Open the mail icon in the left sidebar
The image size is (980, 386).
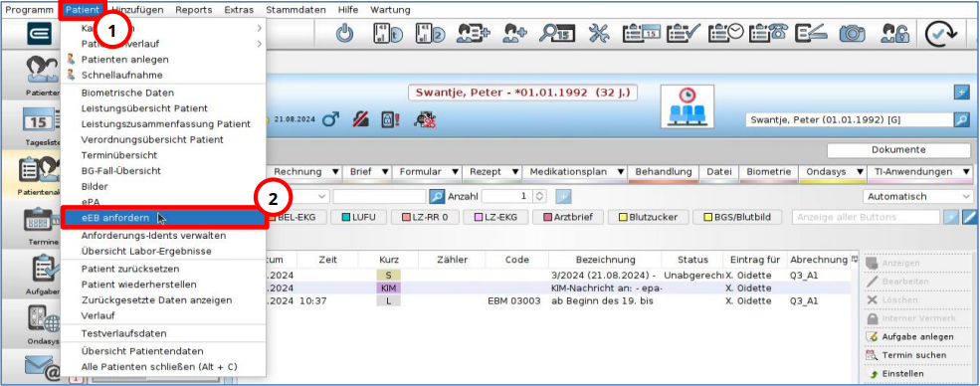point(42,367)
